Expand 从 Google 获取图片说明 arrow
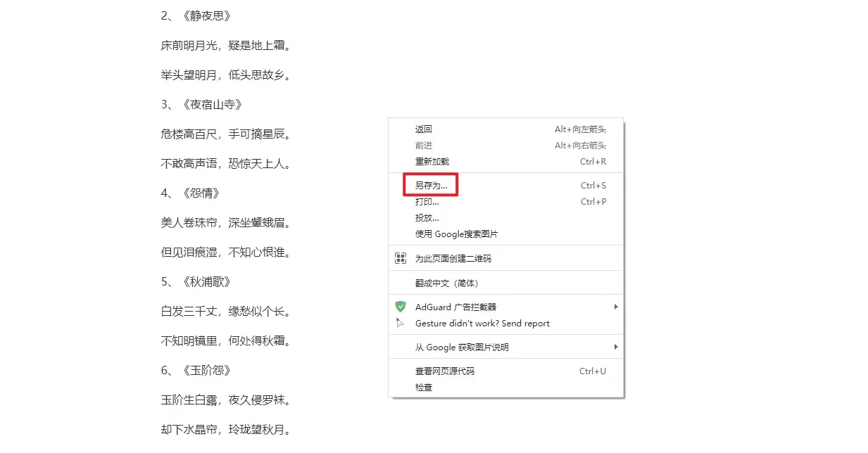This screenshot has width=868, height=453. (616, 347)
